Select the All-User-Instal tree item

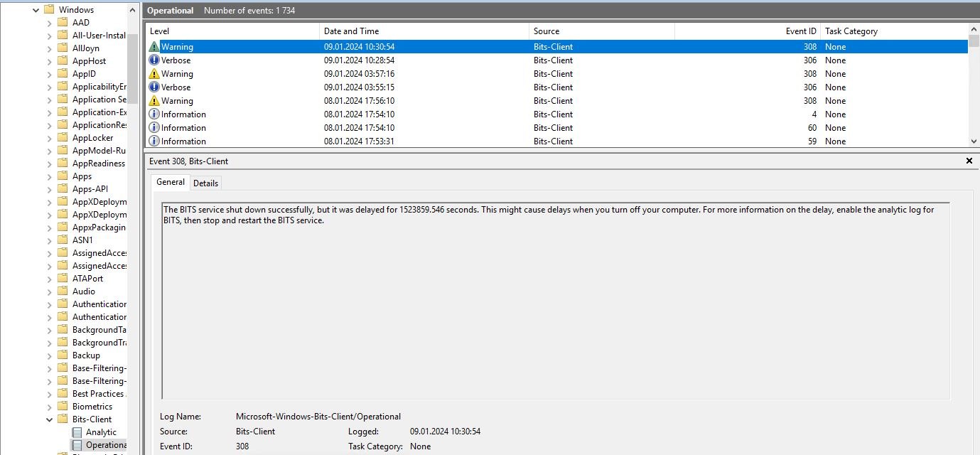click(x=99, y=36)
